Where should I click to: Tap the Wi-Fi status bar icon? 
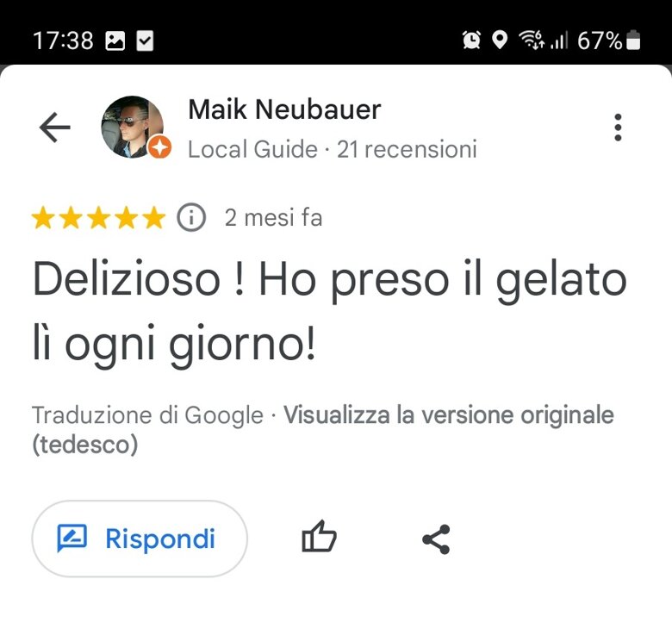[532, 40]
